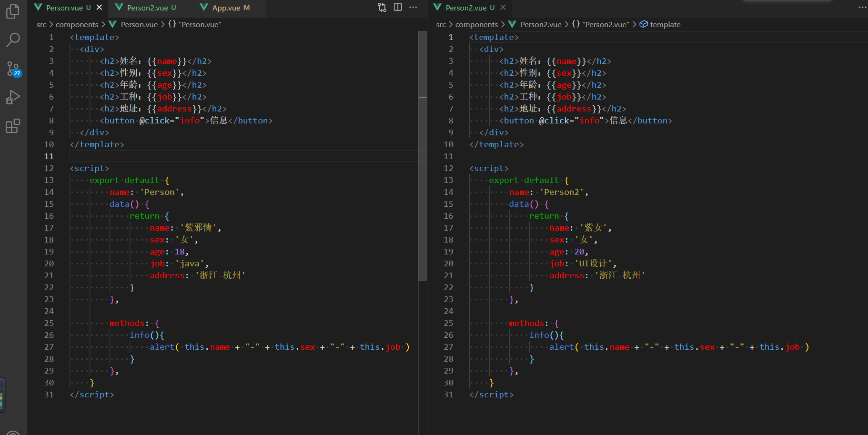Click the {} "Person2.vue" symbol breadcrumb
868x435 pixels.
point(600,24)
